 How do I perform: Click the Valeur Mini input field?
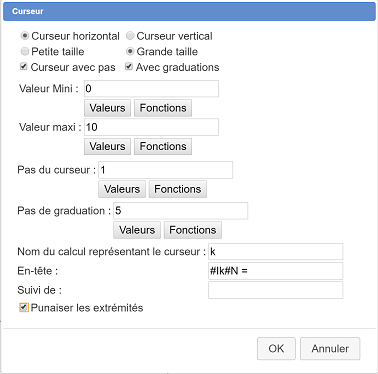point(151,89)
